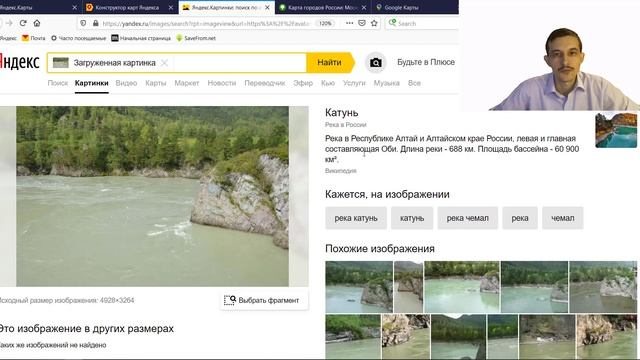Image resolution: width=640 pixels, height=360 pixels.
Task: Close the Yandex Images search tab
Action: pyautogui.click(x=267, y=7)
